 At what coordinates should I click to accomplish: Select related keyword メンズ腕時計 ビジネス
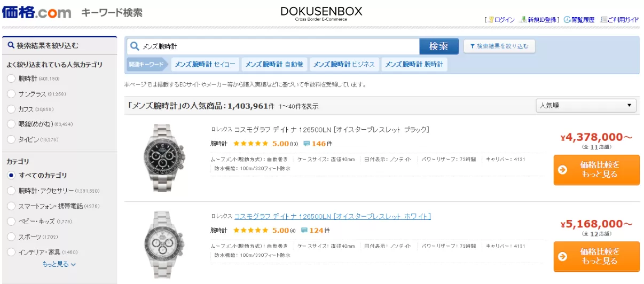coord(344,65)
